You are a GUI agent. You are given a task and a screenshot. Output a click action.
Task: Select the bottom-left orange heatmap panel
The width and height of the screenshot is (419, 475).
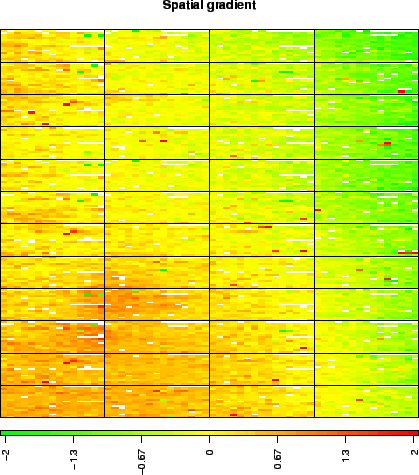coord(53,401)
